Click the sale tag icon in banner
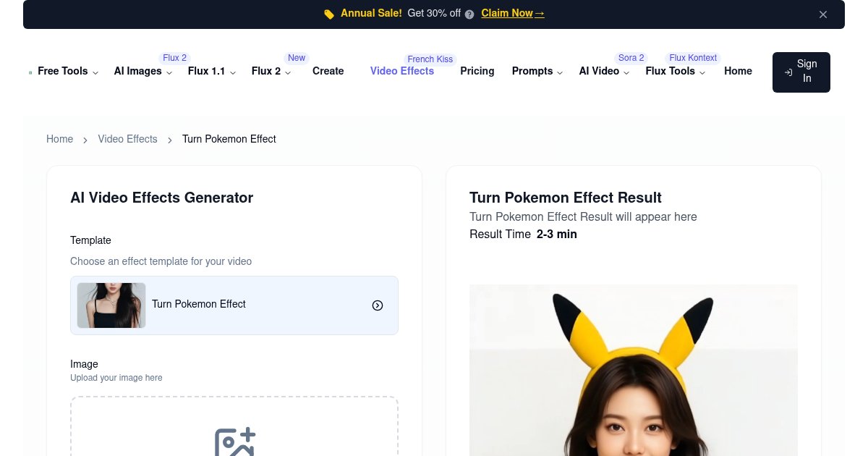Viewport: 868px width, 456px height. [329, 14]
